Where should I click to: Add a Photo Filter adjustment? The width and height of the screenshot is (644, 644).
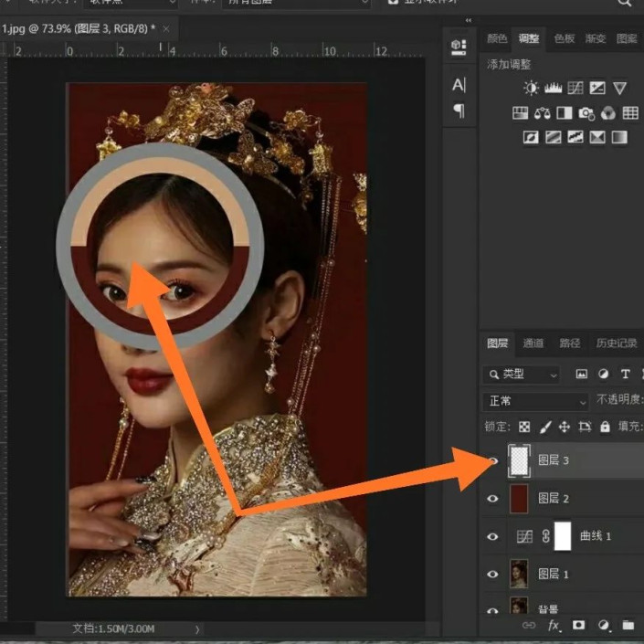pos(586,113)
